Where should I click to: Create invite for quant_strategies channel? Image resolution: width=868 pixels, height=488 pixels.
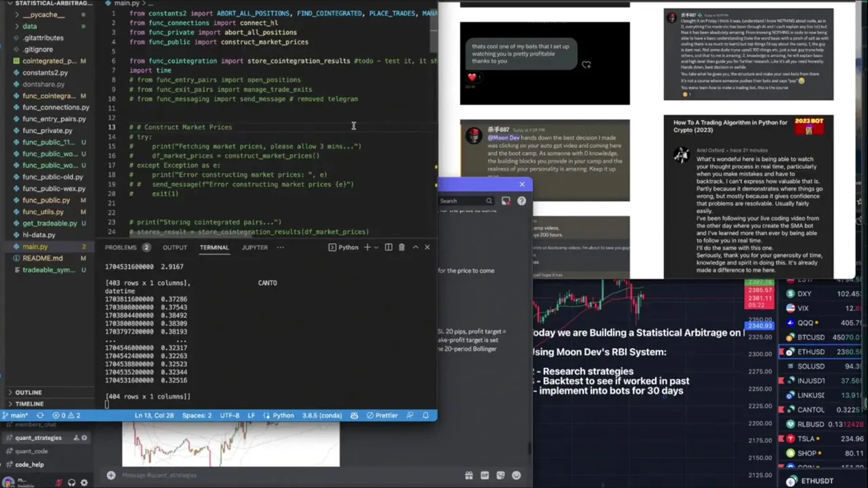pyautogui.click(x=76, y=438)
